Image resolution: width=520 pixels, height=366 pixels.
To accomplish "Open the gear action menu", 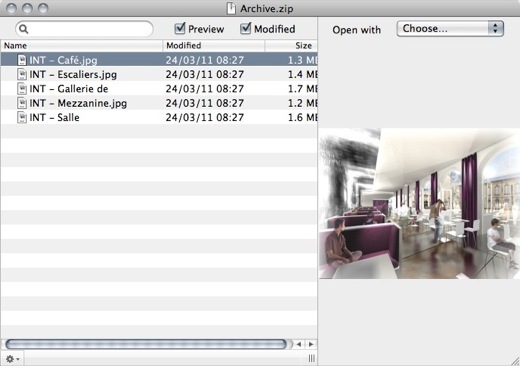I will 13,359.
